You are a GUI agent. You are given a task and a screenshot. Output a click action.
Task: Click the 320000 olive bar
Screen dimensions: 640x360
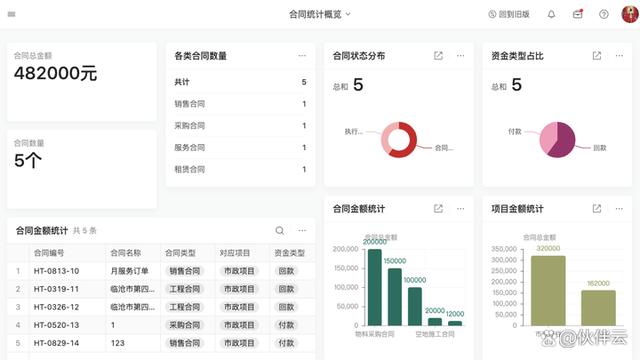pyautogui.click(x=548, y=290)
